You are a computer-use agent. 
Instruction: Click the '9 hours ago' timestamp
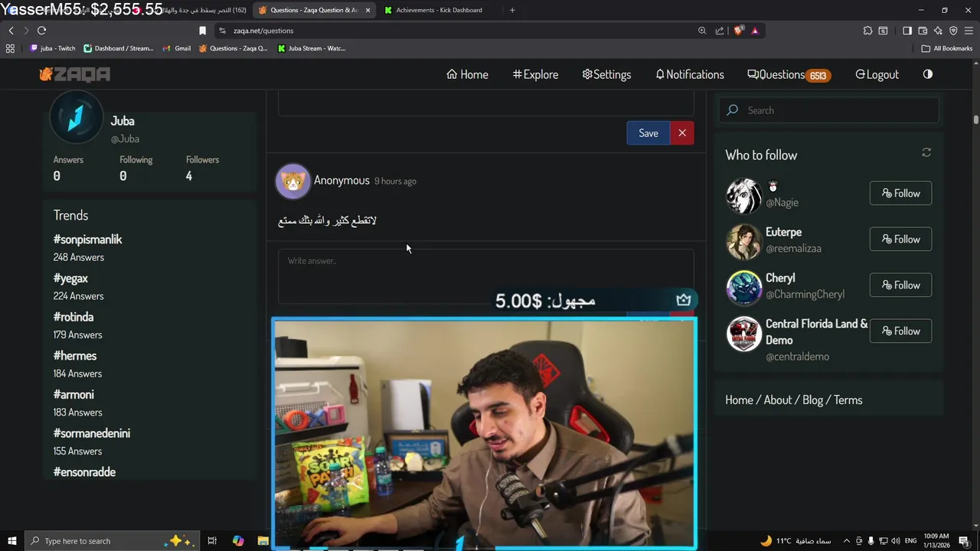pos(395,181)
